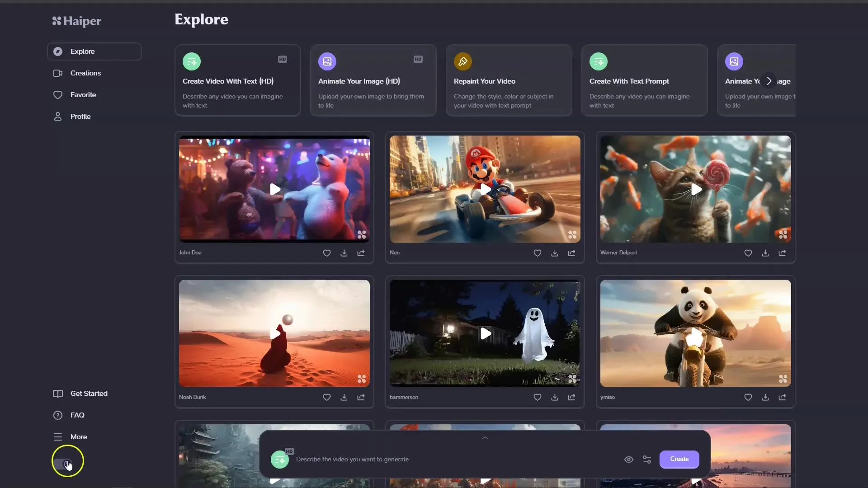Toggle like on bammerson ghost video
This screenshot has height=488, width=868.
coord(537,397)
